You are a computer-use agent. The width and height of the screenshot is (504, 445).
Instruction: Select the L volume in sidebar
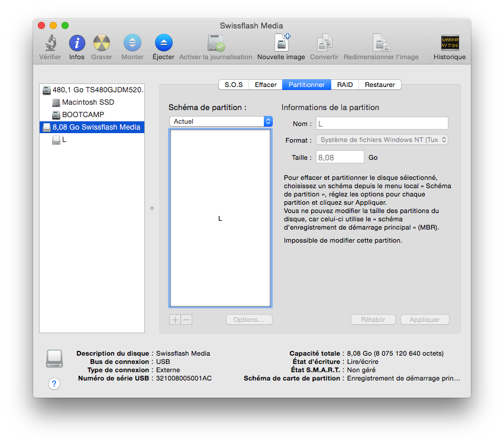[92, 140]
